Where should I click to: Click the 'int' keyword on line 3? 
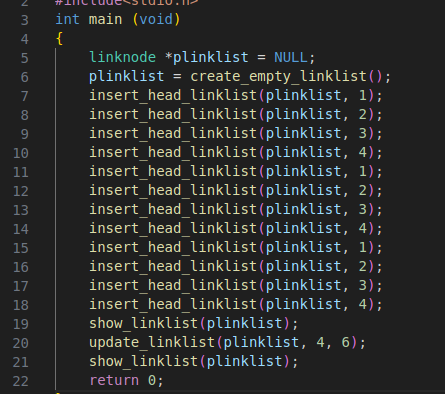[x=68, y=19]
